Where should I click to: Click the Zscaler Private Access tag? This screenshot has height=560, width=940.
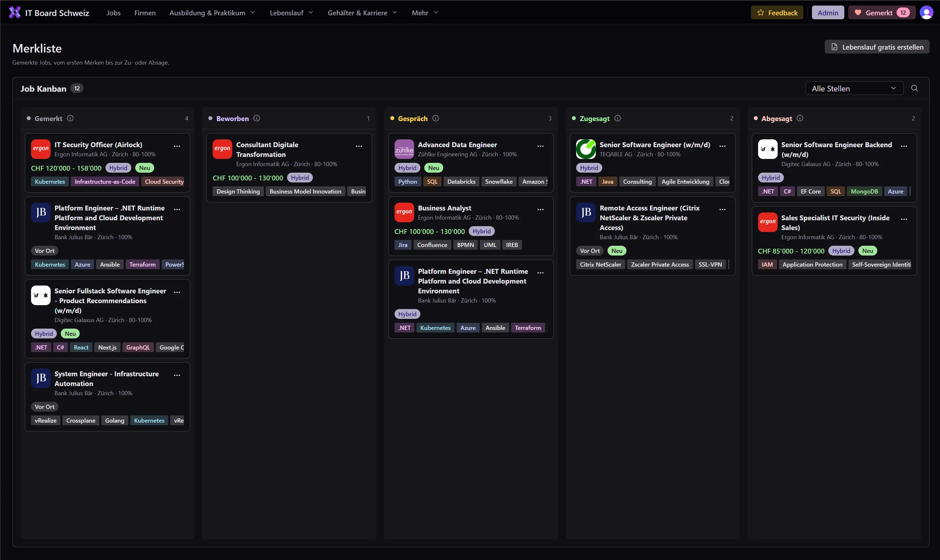pos(660,265)
